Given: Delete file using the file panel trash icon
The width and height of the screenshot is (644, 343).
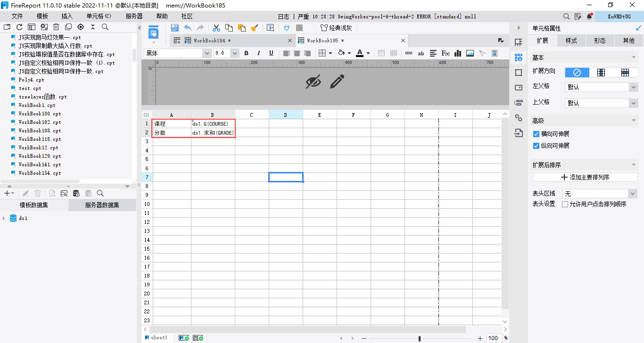Looking at the screenshot, I should click(56, 27).
